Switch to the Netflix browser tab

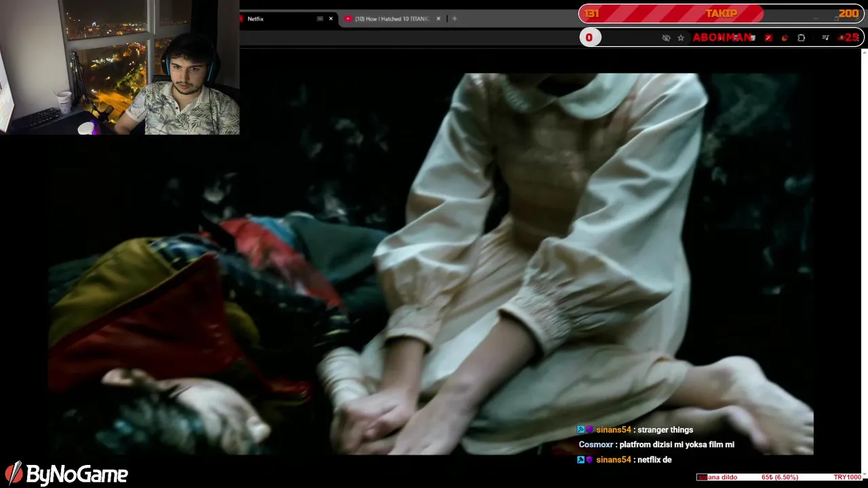tap(288, 19)
